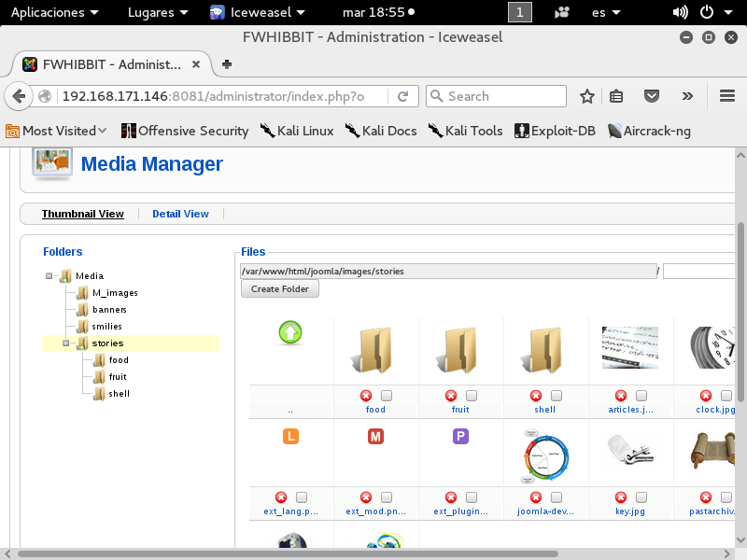Go back with the browser back arrow

click(x=19, y=96)
